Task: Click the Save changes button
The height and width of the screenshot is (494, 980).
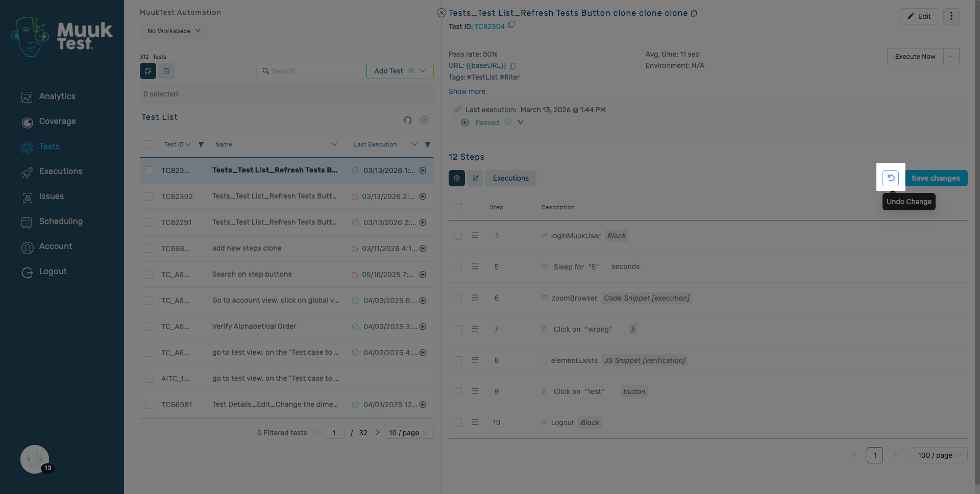Action: pos(936,178)
